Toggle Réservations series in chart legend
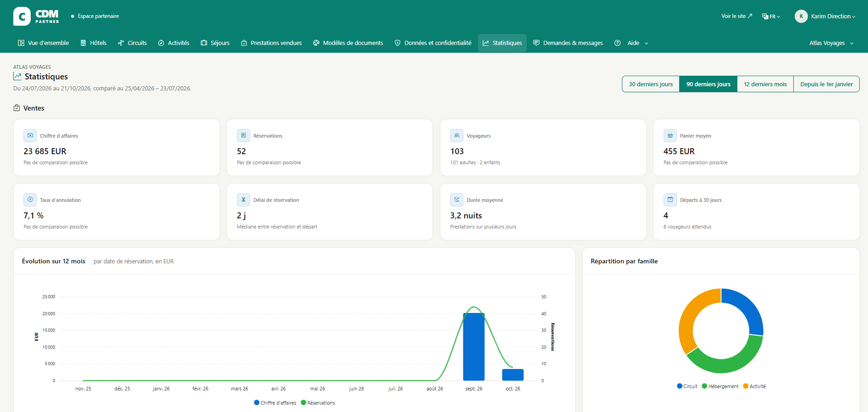 click(x=318, y=403)
